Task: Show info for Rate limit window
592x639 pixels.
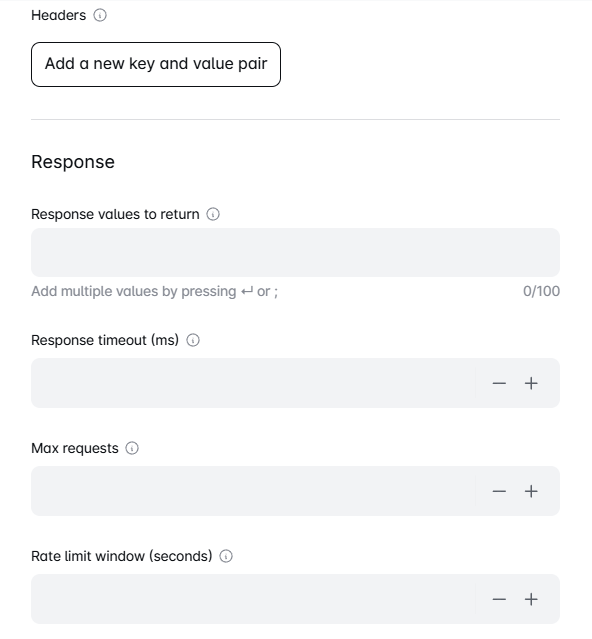Action: click(x=226, y=556)
